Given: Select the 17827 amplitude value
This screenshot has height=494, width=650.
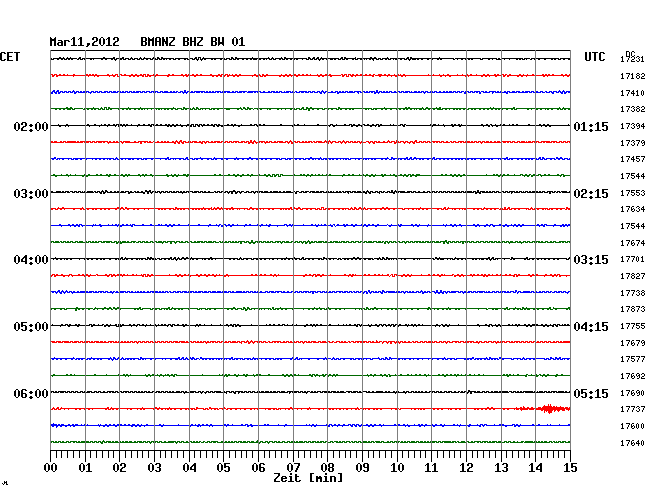Looking at the screenshot, I should pyautogui.click(x=633, y=276).
